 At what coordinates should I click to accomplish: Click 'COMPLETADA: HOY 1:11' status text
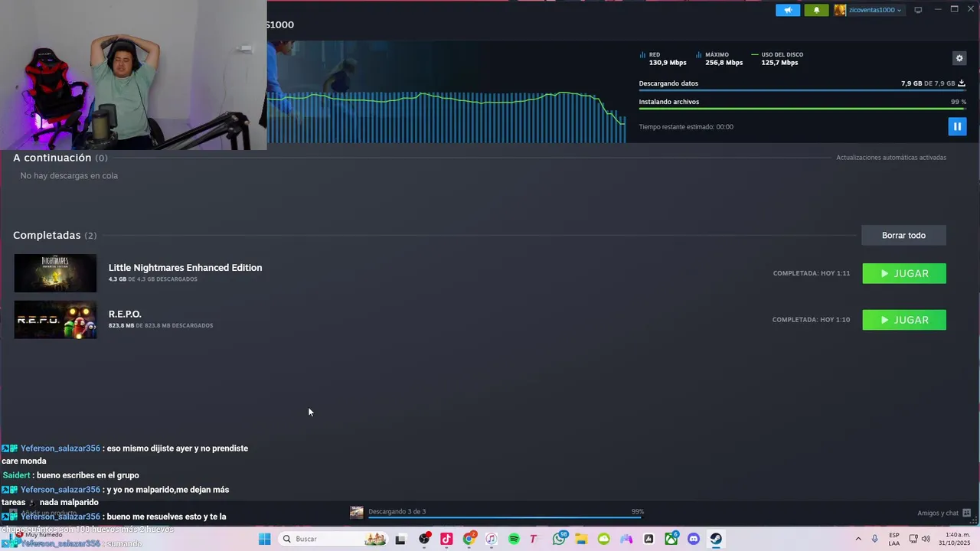tap(812, 273)
